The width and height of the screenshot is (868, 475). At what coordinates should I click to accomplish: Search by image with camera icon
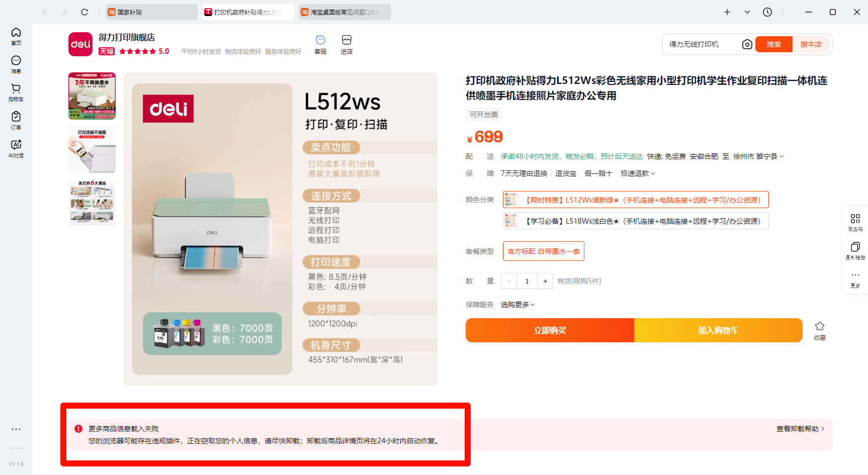click(747, 44)
